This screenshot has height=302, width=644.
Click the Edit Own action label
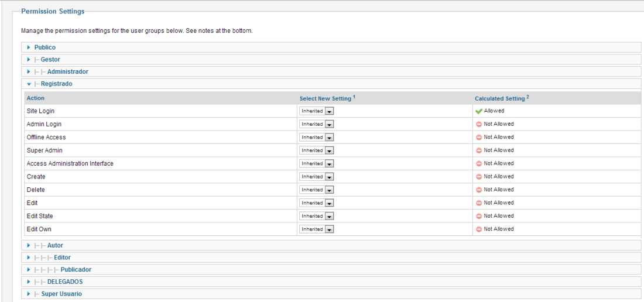pyautogui.click(x=39, y=229)
